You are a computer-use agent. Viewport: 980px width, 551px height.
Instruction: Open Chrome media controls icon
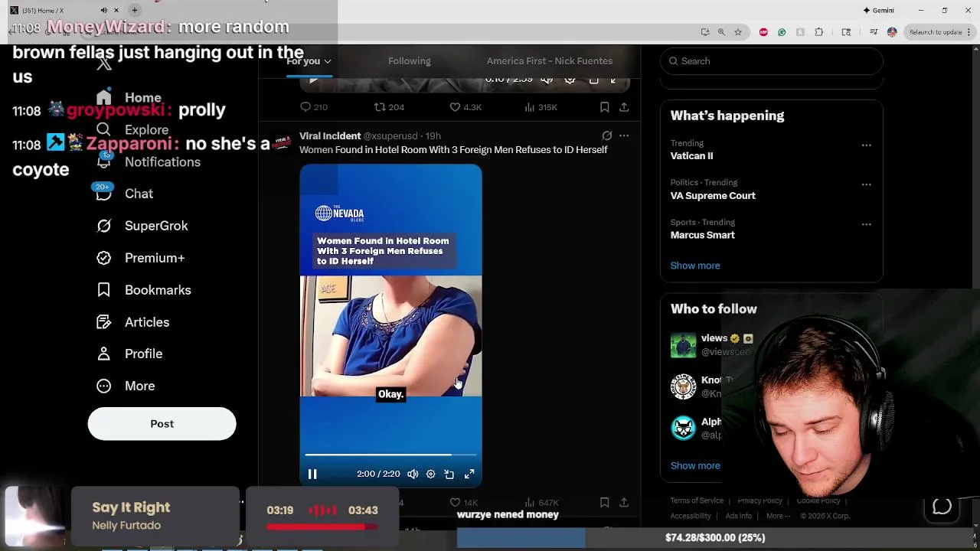tap(874, 32)
